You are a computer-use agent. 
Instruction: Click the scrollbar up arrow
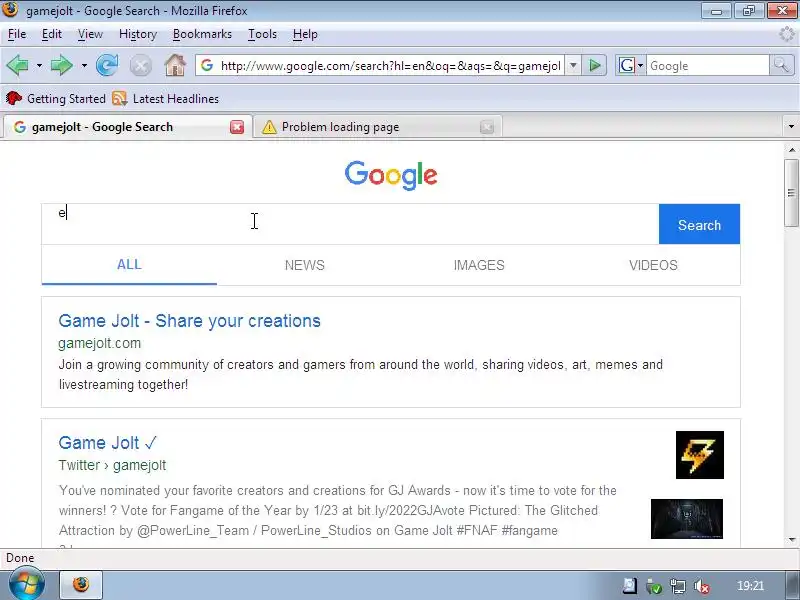pos(791,150)
